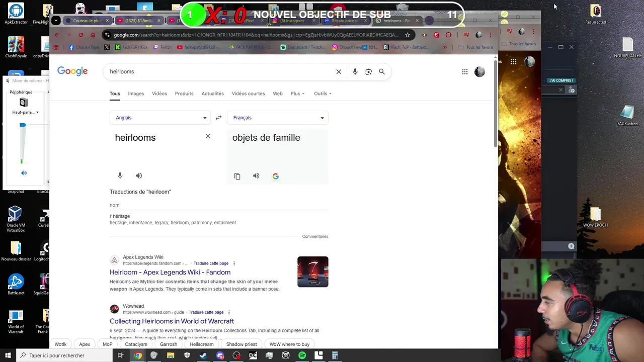The height and width of the screenshot is (362, 644).
Task: Open Task View on the taskbar
Action: [x=121, y=355]
